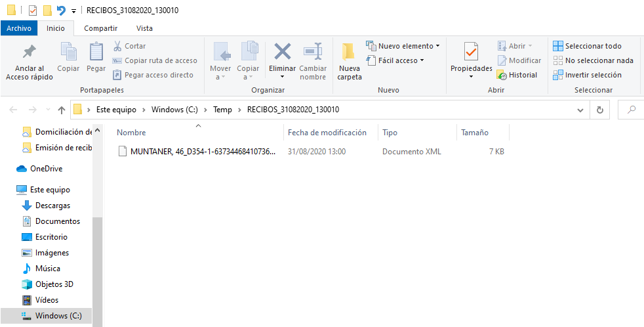The image size is (644, 327).
Task: Click Este equipo in address bar
Action: click(x=117, y=110)
